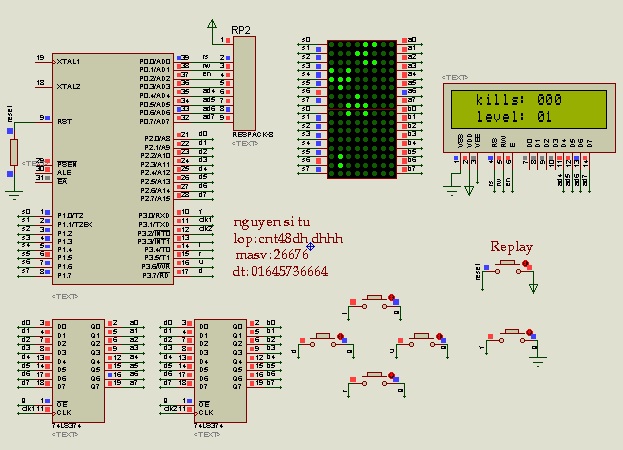Image resolution: width=623 pixels, height=450 pixels.
Task: Click ground symbol below the reset resistor
Action: (x=14, y=195)
